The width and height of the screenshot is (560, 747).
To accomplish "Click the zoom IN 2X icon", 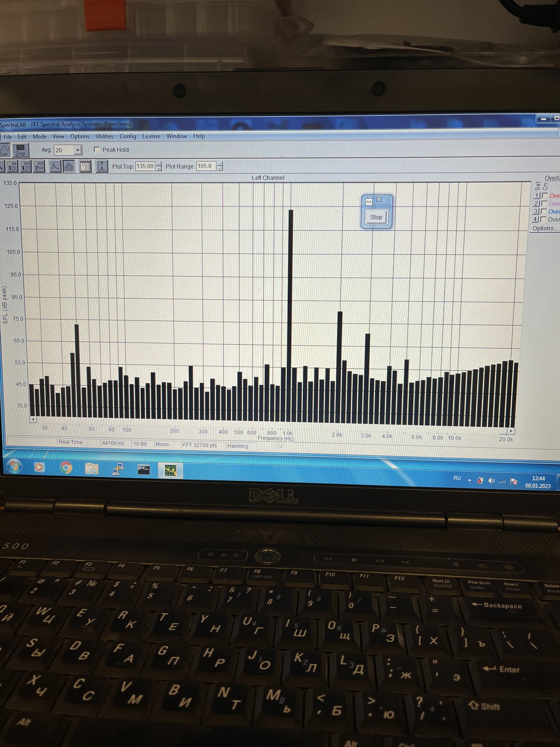I will (x=12, y=166).
